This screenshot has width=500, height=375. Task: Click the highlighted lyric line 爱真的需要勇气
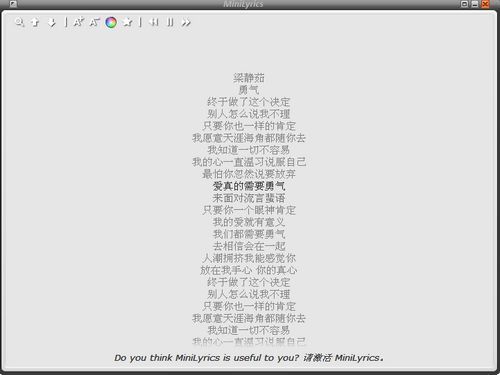tap(249, 186)
